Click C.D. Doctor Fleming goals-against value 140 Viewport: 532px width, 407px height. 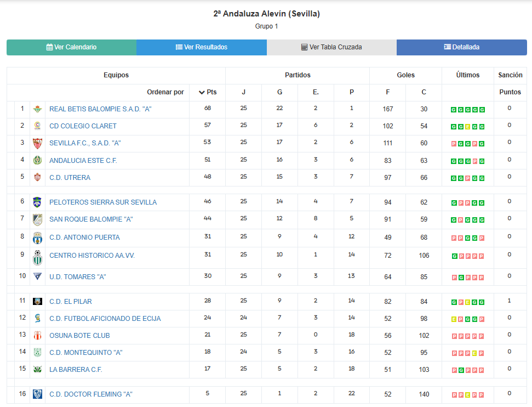pos(424,394)
